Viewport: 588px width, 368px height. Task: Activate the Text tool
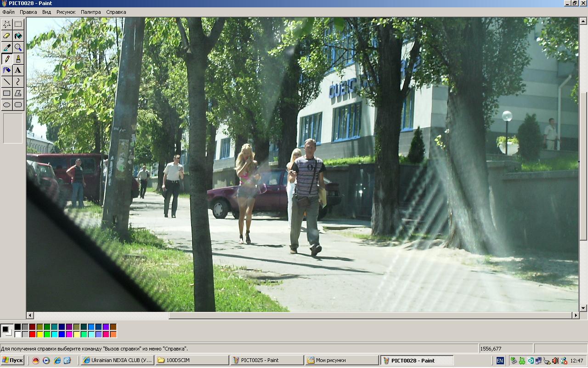coord(18,70)
